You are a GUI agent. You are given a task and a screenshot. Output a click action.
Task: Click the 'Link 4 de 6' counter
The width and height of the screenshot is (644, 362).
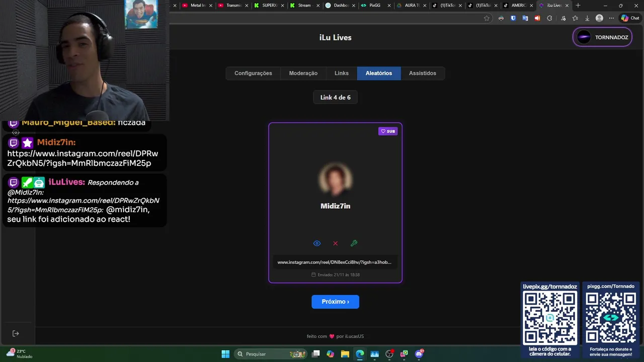click(336, 98)
